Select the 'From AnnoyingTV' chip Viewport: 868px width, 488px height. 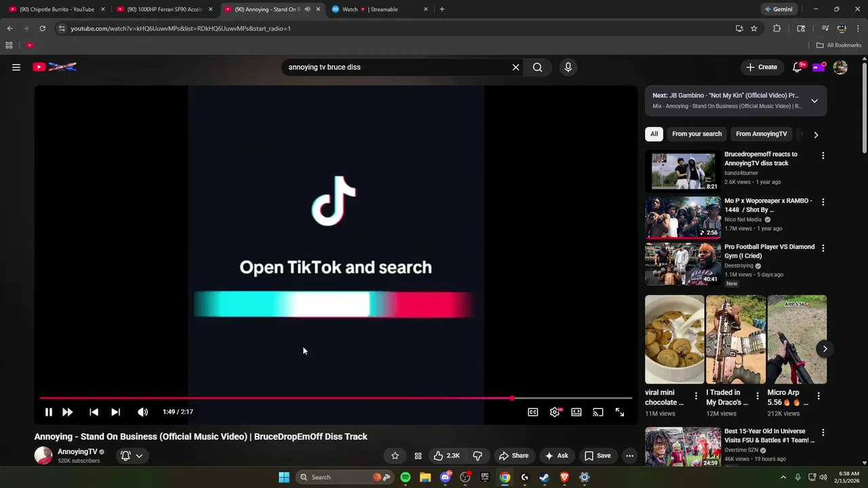761,134
